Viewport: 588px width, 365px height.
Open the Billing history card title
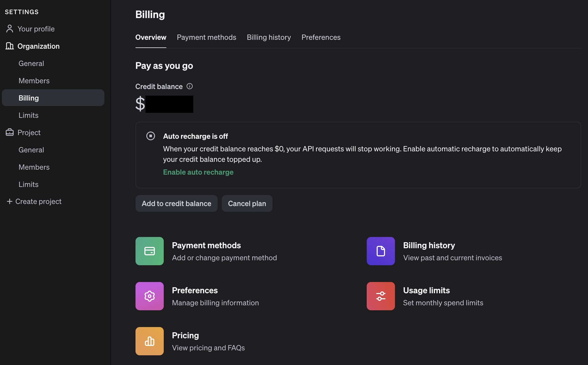pos(429,245)
